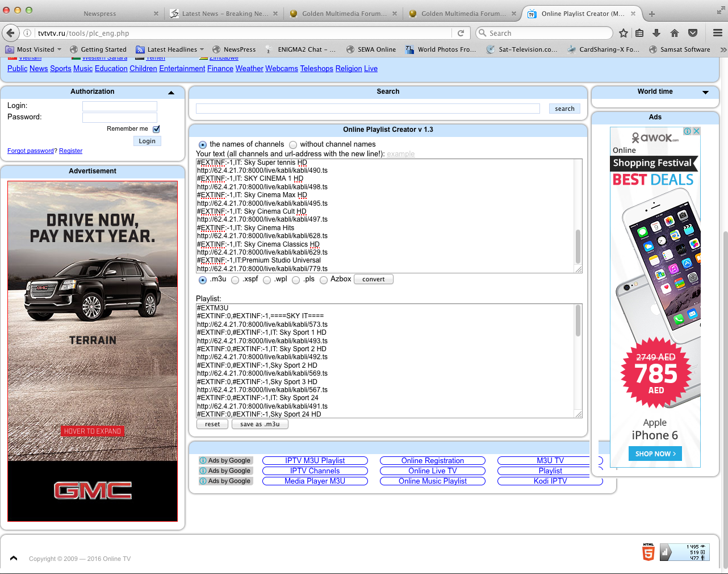Click save as .m3u button
The height and width of the screenshot is (574, 728).
tap(260, 424)
